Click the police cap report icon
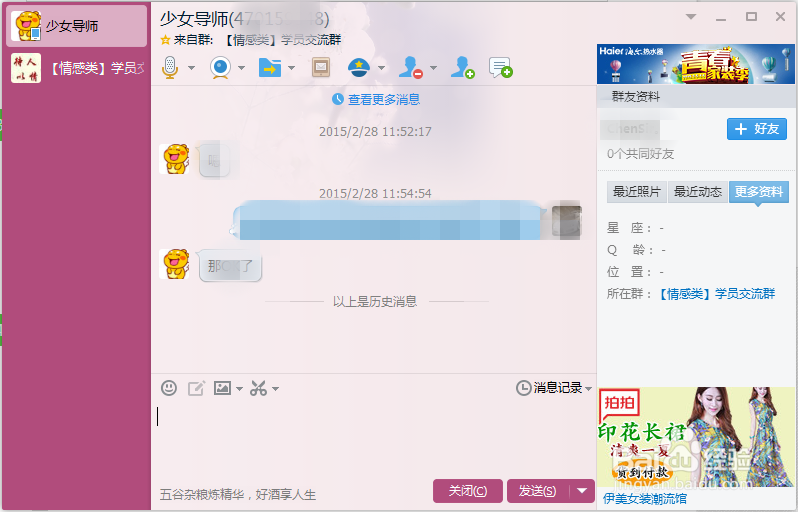The image size is (798, 512). pos(359,67)
